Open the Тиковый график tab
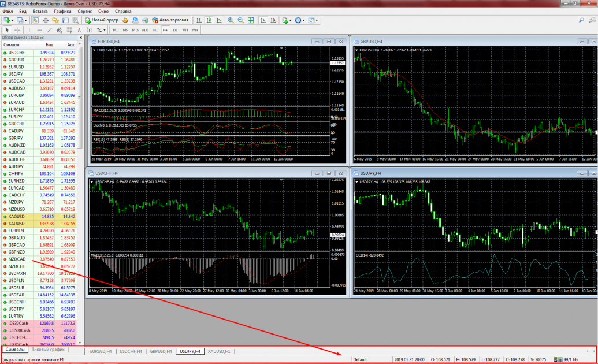The width and height of the screenshot is (598, 364). [49, 350]
